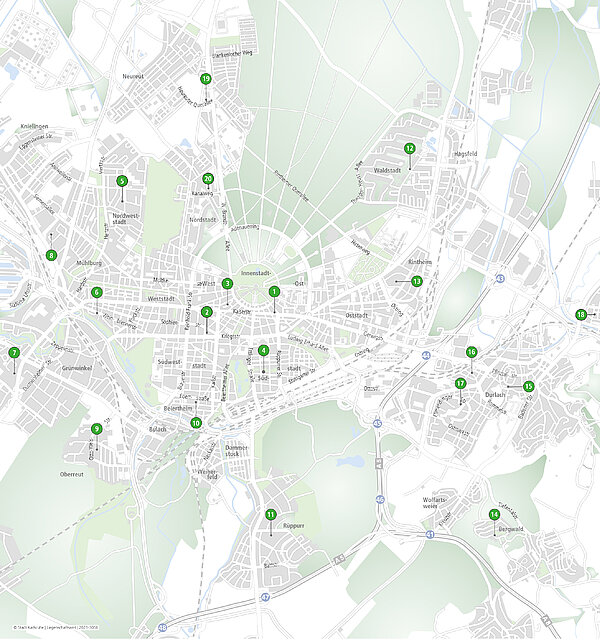Open marker 3 in Innenstadt-West
The image size is (600, 642).
(228, 283)
